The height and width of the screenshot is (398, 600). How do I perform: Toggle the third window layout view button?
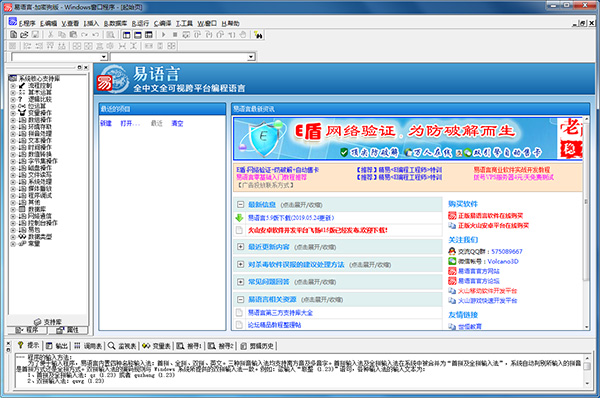pos(148,35)
